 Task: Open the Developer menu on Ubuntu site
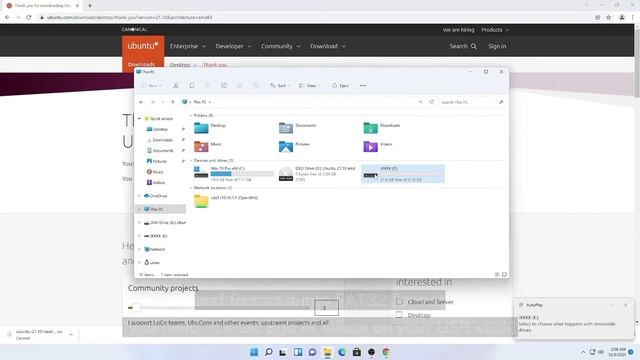pos(233,46)
